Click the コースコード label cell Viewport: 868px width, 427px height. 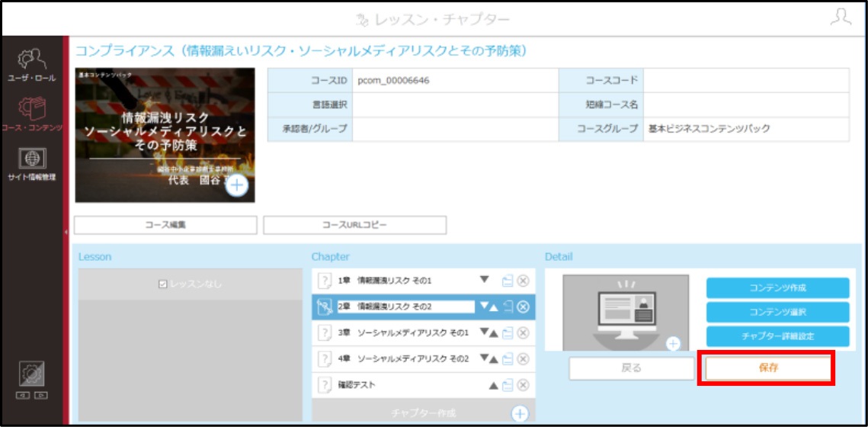[601, 80]
